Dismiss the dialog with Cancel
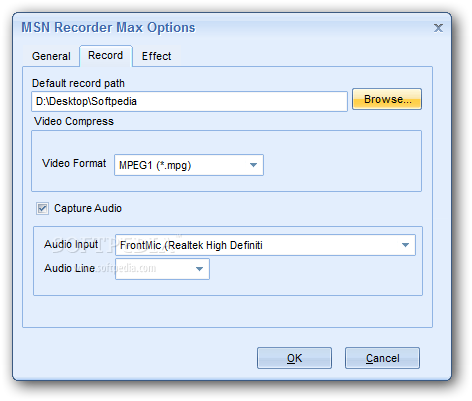 (382, 358)
